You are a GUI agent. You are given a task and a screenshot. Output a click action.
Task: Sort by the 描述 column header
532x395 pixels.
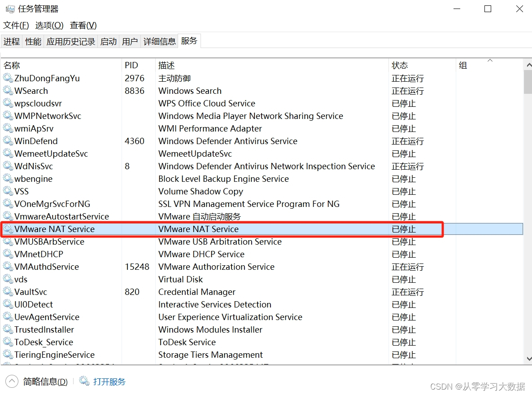(x=272, y=65)
